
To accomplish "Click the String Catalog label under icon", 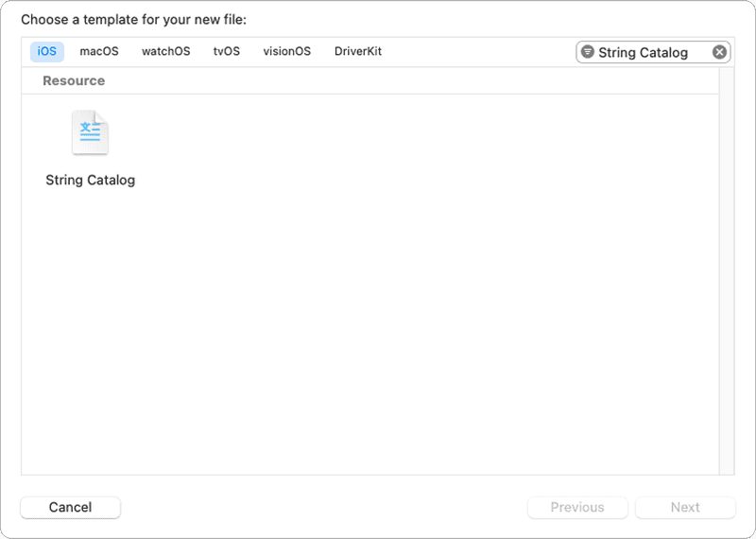I will click(x=90, y=180).
